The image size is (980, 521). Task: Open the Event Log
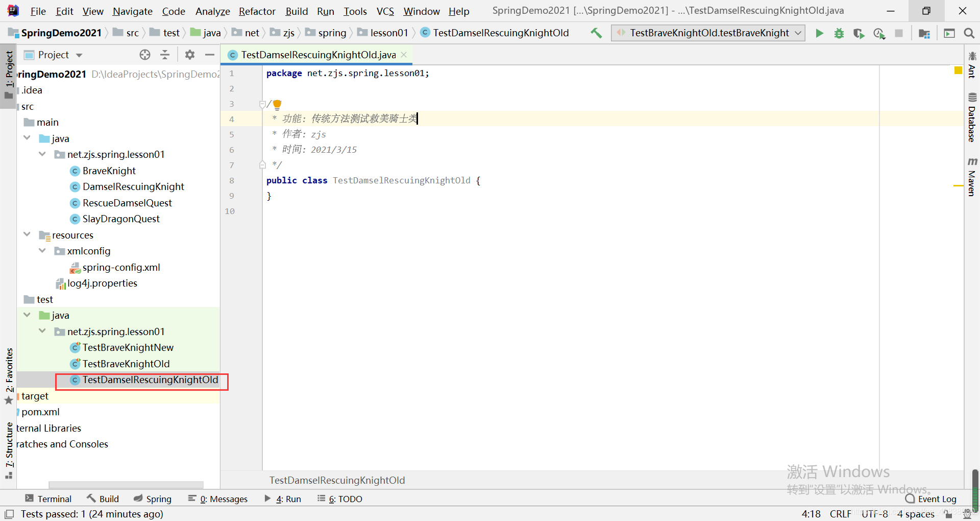tap(931, 499)
